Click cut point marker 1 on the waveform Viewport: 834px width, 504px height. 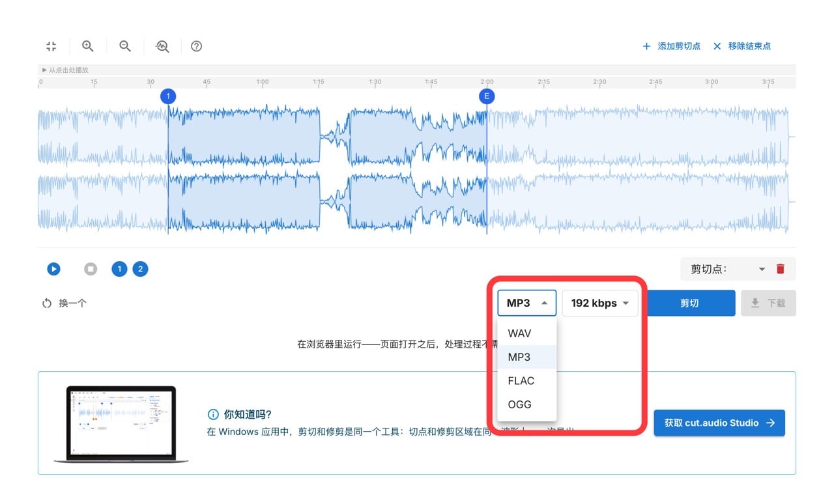click(168, 96)
